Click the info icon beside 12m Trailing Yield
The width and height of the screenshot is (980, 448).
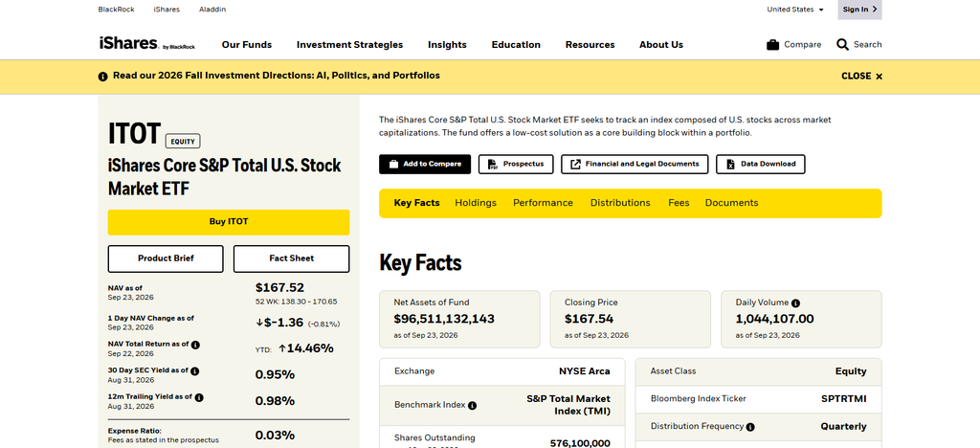point(199,396)
